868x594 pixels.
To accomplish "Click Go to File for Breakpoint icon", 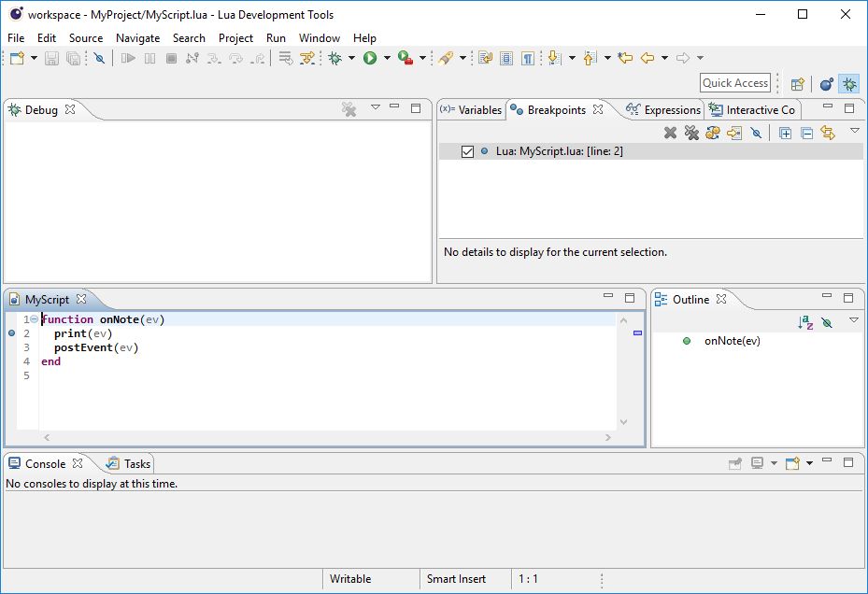I will pos(734,133).
